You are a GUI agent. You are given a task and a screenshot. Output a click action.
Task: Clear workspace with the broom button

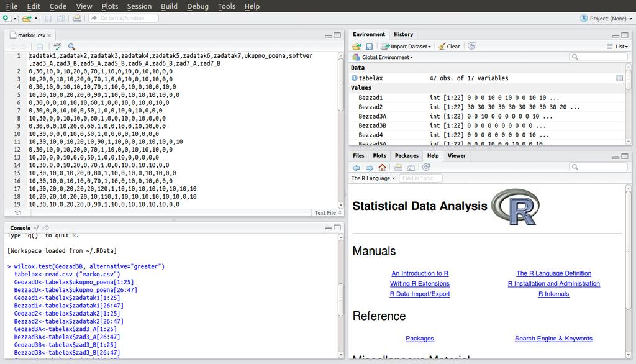tap(449, 46)
